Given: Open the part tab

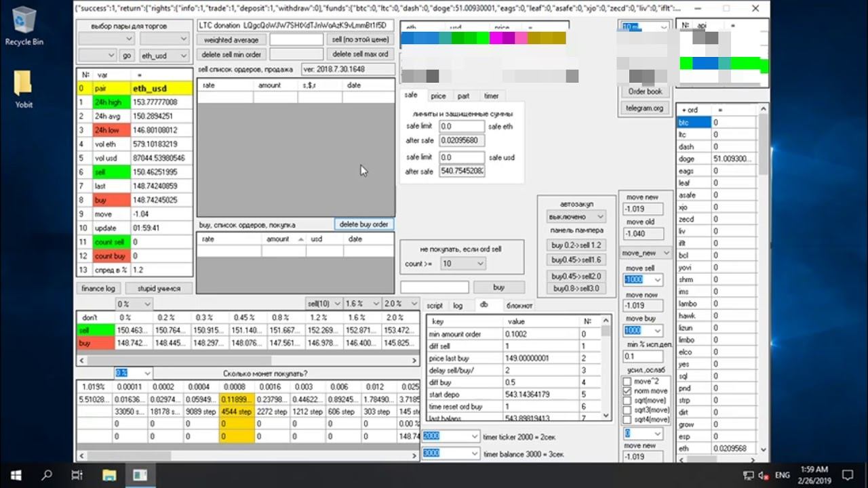Looking at the screenshot, I should pos(463,96).
